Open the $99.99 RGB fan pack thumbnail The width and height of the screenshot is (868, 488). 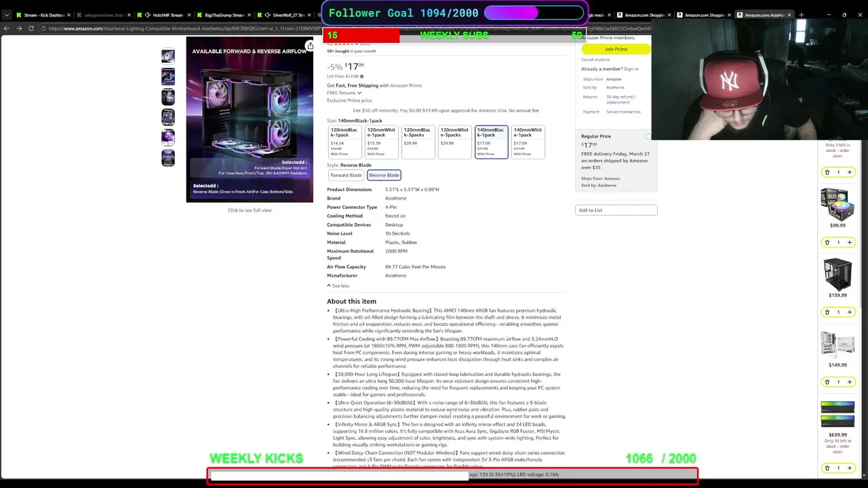coord(837,203)
